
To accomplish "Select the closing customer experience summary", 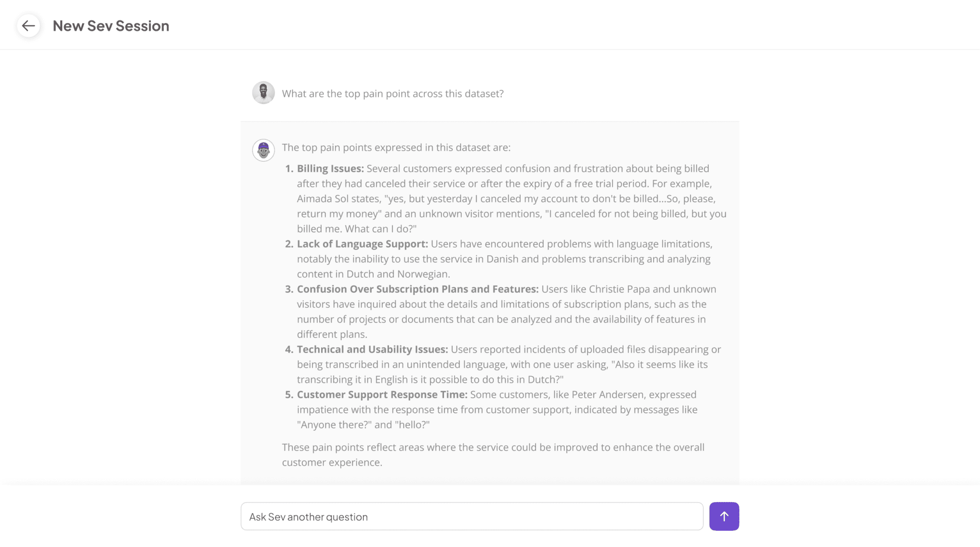I will 492,454.
